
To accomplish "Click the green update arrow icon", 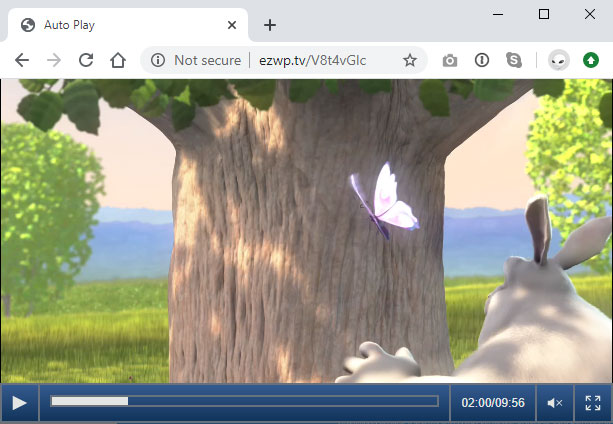I will click(591, 60).
